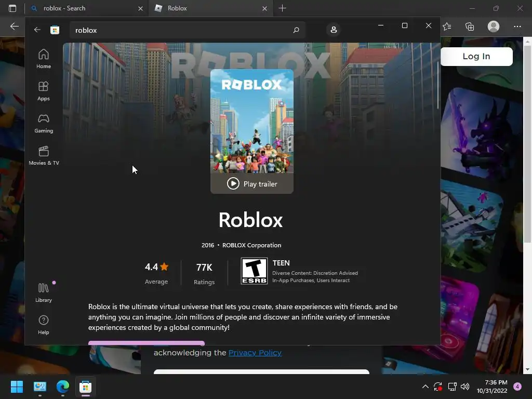Open the Privacy Policy link on Roblox page
This screenshot has height=399, width=532.
255,353
